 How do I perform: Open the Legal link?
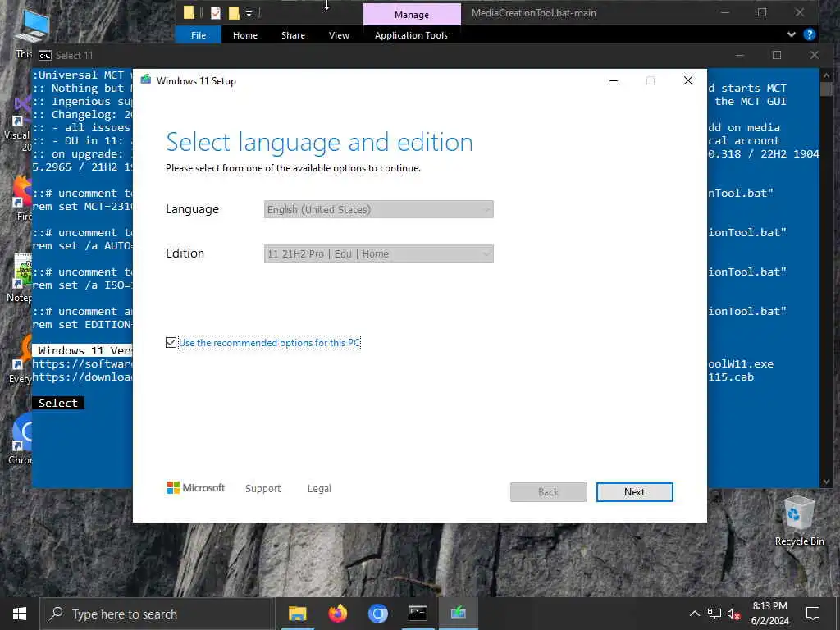coord(319,489)
